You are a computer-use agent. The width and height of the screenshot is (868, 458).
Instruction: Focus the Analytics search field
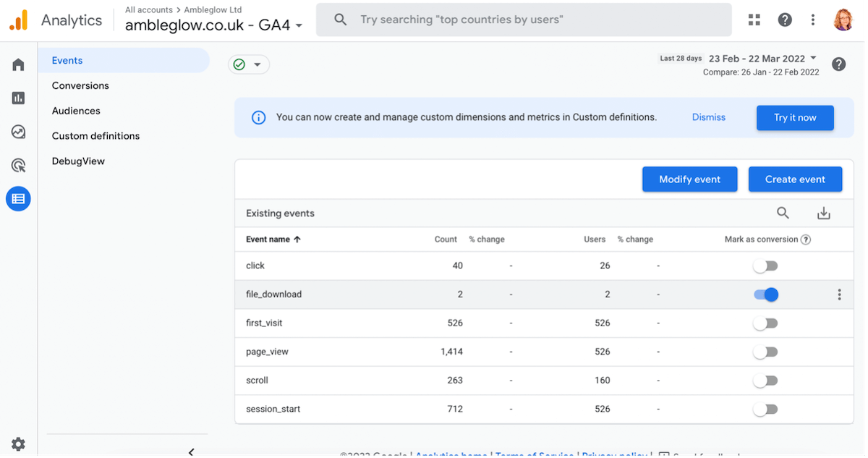pos(524,20)
